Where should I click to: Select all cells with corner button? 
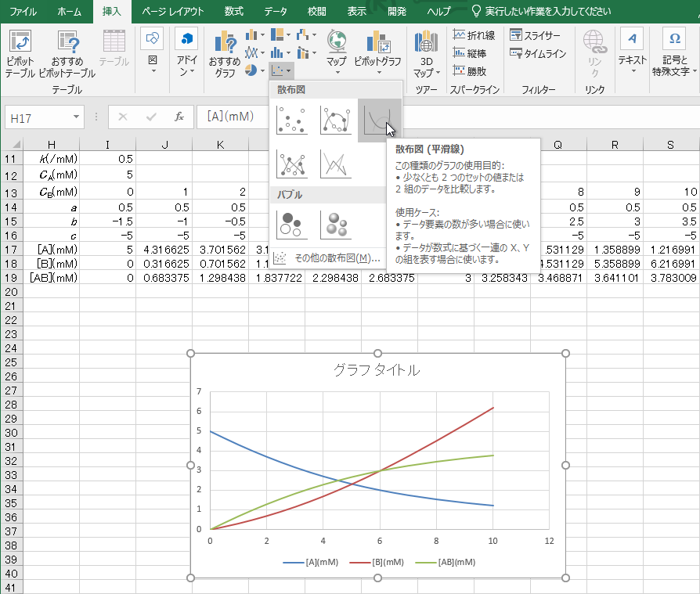click(12, 144)
